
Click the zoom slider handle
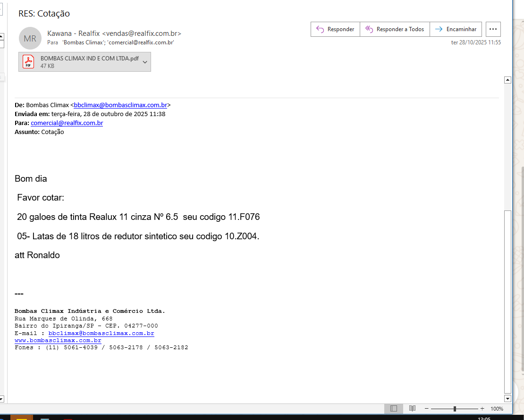point(455,409)
